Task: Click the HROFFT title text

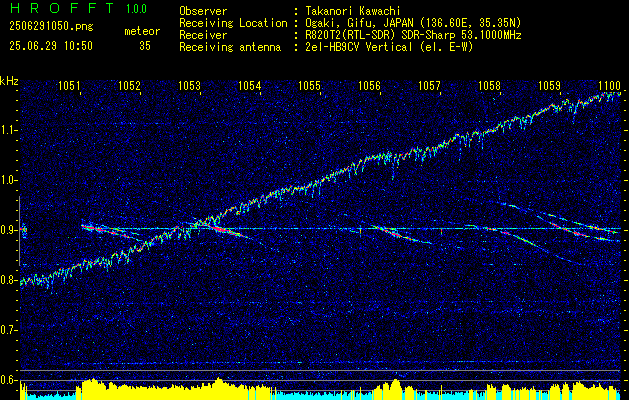Action: (63, 8)
